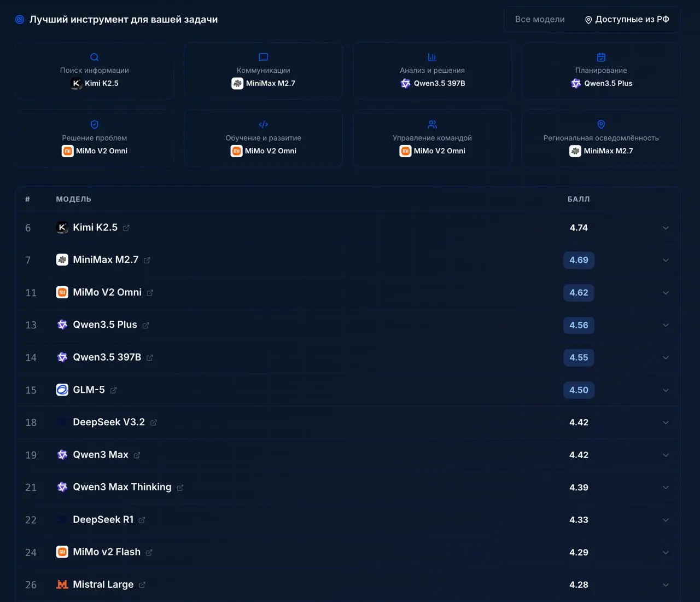
Task: Click the "DeepSeek R1" model name
Action: 103,519
